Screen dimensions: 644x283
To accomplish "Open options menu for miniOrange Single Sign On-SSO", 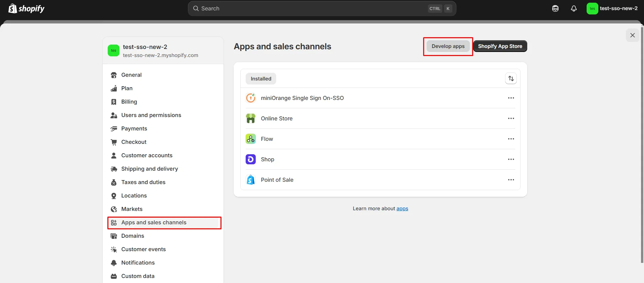I will [x=511, y=98].
